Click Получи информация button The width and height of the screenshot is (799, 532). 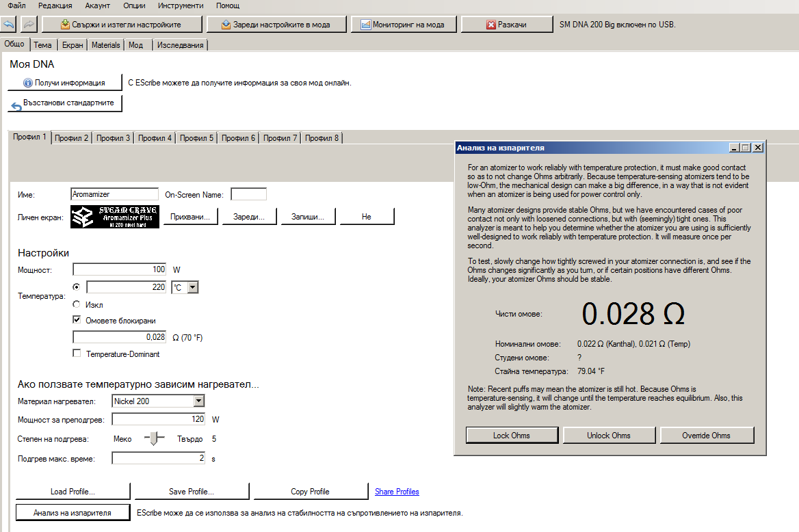[x=64, y=83]
